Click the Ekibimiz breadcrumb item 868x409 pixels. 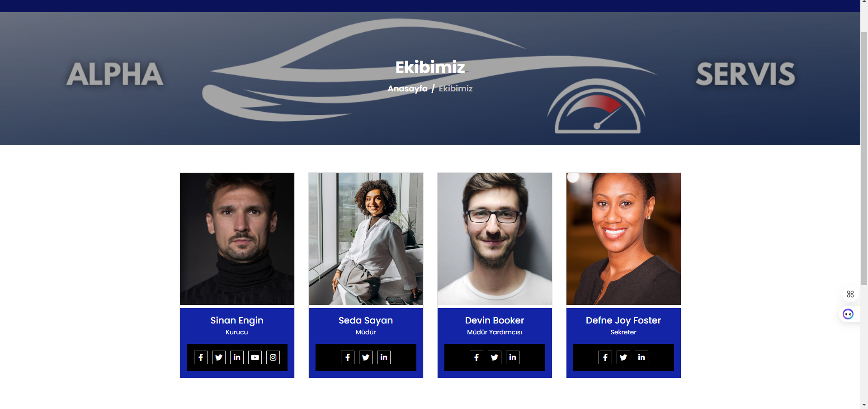[456, 89]
